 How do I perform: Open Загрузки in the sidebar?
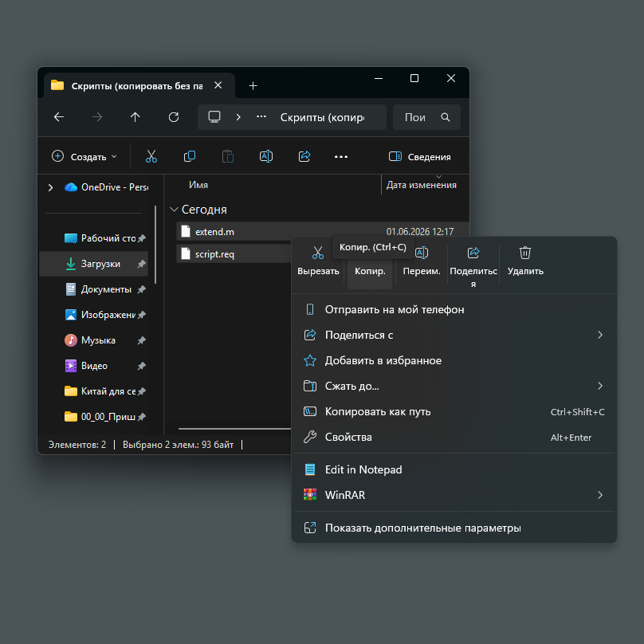(x=94, y=264)
